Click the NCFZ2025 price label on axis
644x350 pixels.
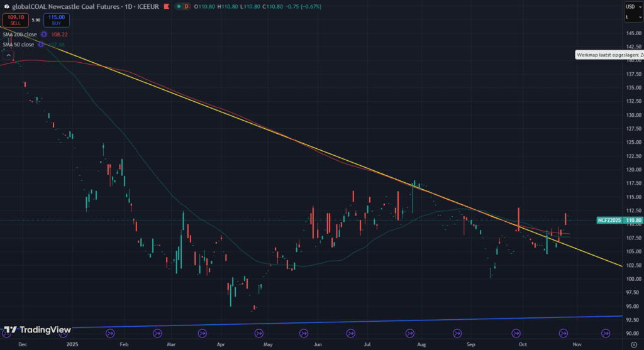609,221
